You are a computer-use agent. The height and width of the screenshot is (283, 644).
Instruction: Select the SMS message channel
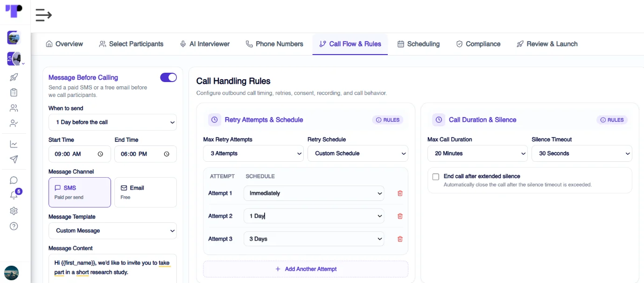coord(80,192)
